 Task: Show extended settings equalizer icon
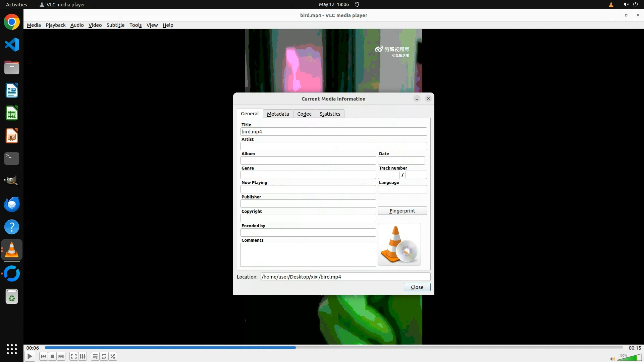(83, 356)
